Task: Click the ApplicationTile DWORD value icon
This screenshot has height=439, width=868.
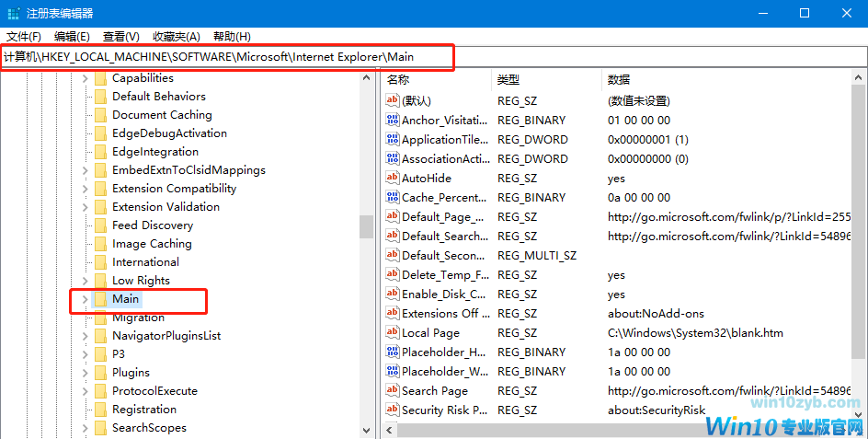Action: click(x=393, y=140)
